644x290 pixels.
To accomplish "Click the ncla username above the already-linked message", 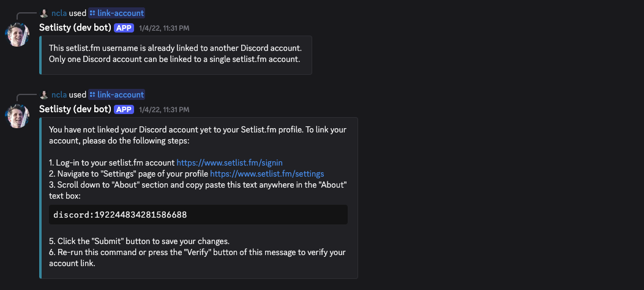I will [59, 13].
